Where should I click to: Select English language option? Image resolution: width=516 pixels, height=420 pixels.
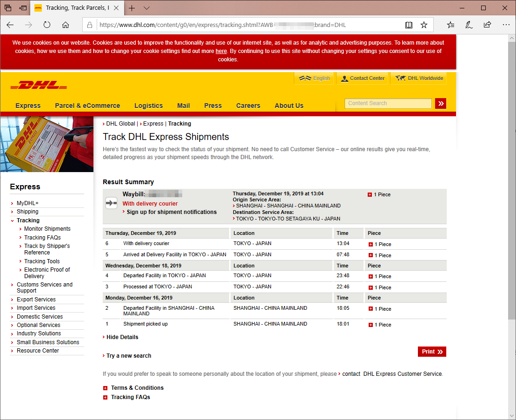(314, 78)
